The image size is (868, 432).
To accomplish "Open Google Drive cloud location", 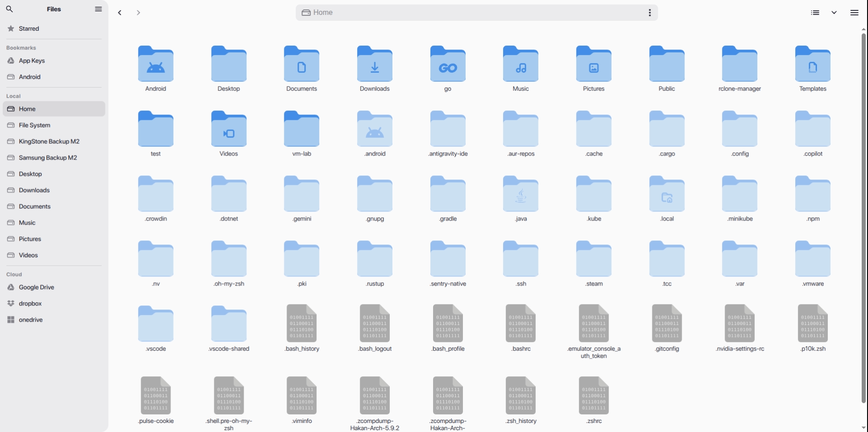I will [x=54, y=287].
